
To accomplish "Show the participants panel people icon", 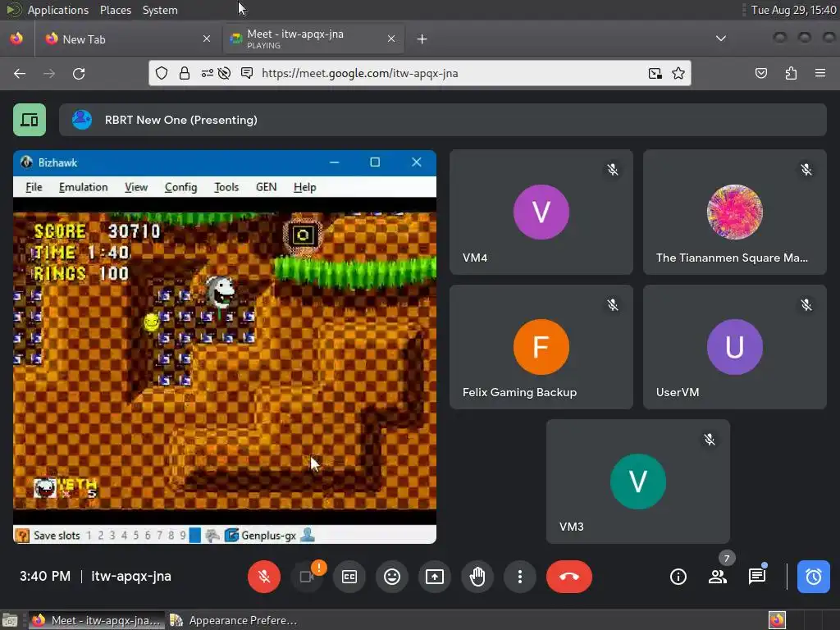I will click(x=717, y=577).
